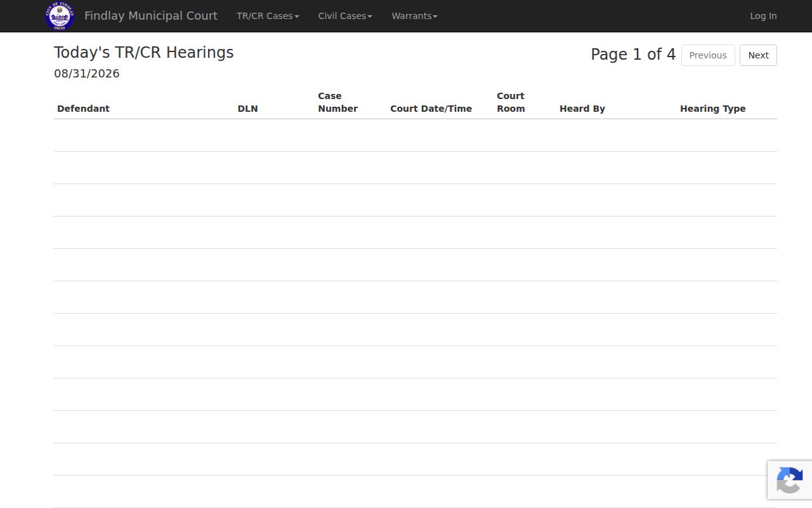Open the Findlay Municipal Court home link
The height and width of the screenshot is (508, 812).
[151, 16]
